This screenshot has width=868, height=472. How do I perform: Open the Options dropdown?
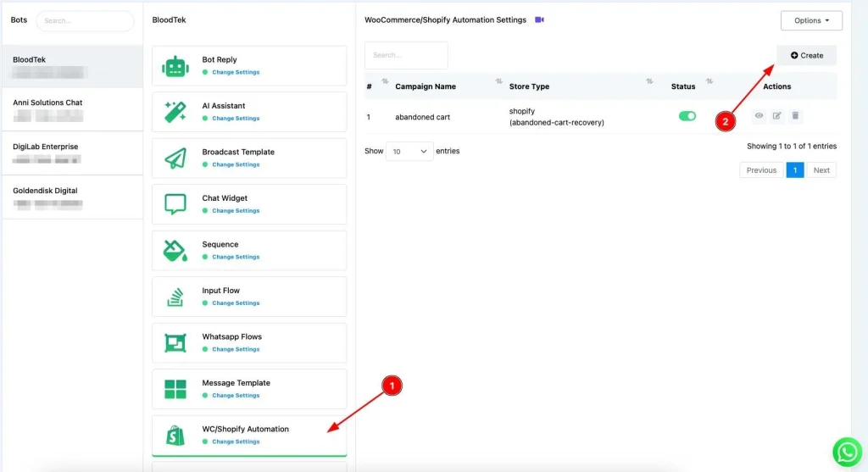pyautogui.click(x=811, y=20)
